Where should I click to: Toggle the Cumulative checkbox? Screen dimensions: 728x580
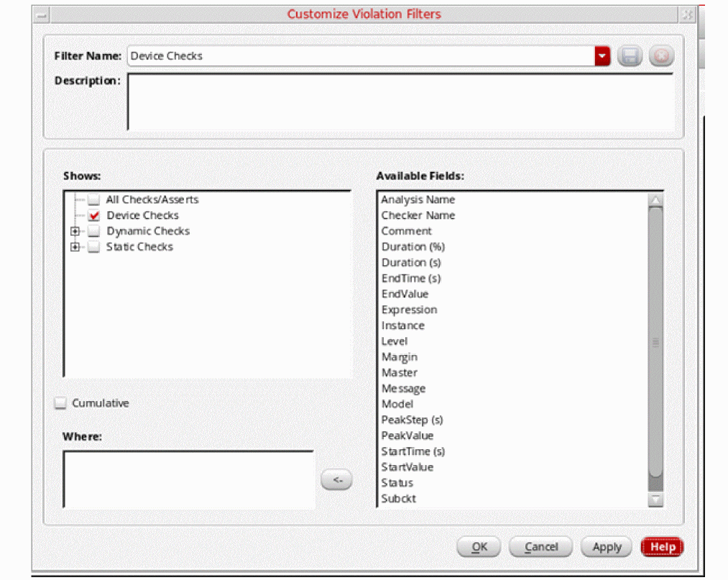pos(61,404)
